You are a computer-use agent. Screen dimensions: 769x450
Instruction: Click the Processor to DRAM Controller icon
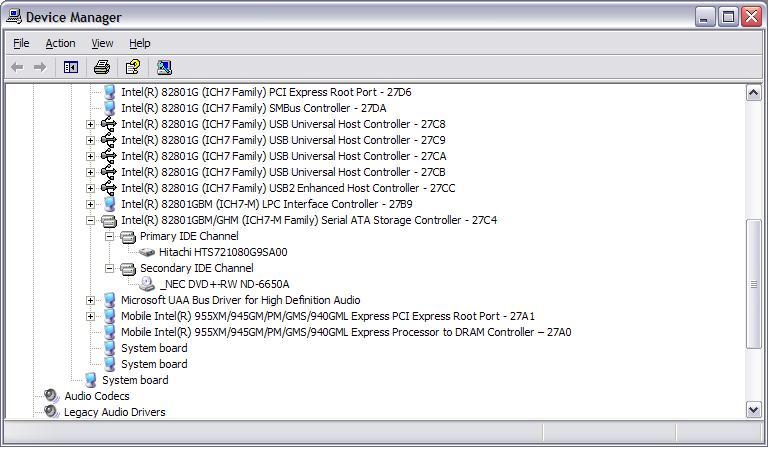tap(109, 332)
